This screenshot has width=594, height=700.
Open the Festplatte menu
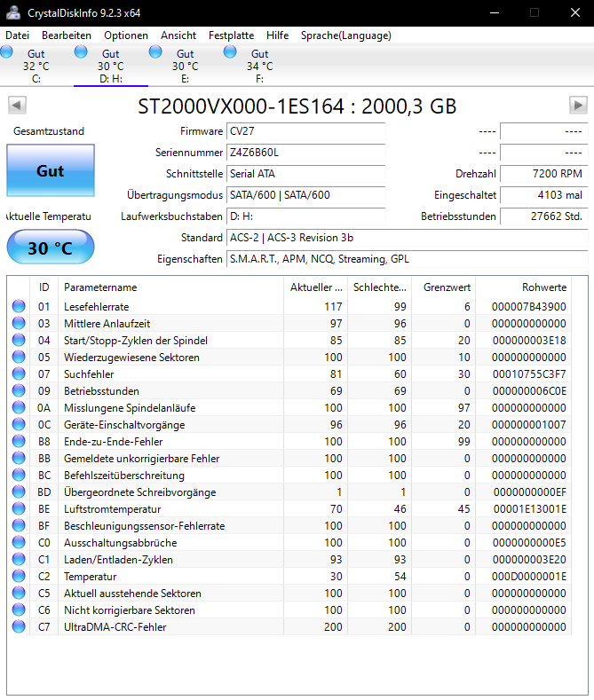click(x=232, y=35)
